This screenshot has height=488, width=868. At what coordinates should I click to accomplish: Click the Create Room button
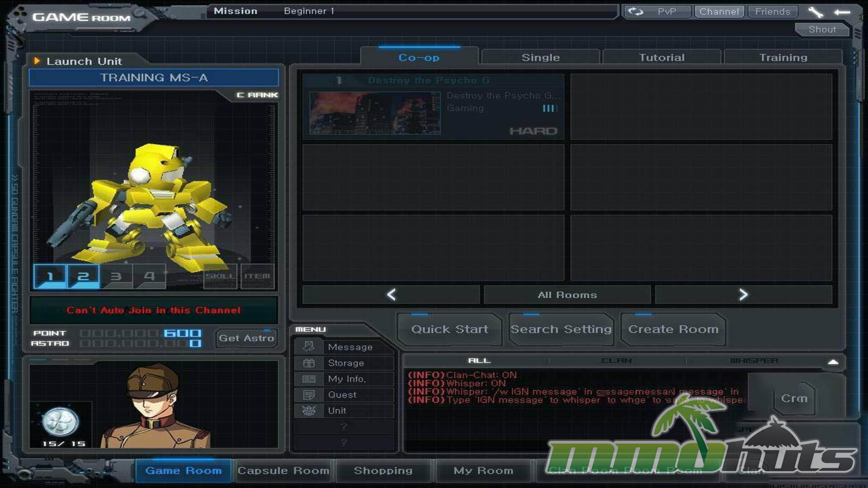click(x=673, y=329)
